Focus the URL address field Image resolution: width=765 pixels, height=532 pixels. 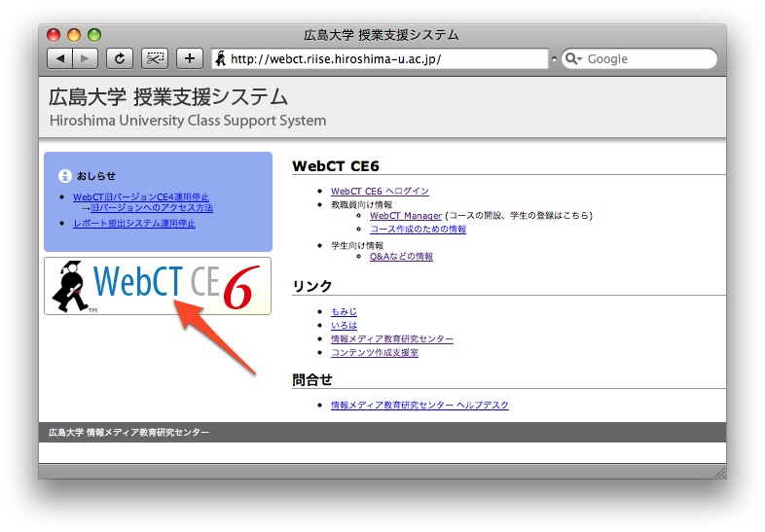[380, 59]
